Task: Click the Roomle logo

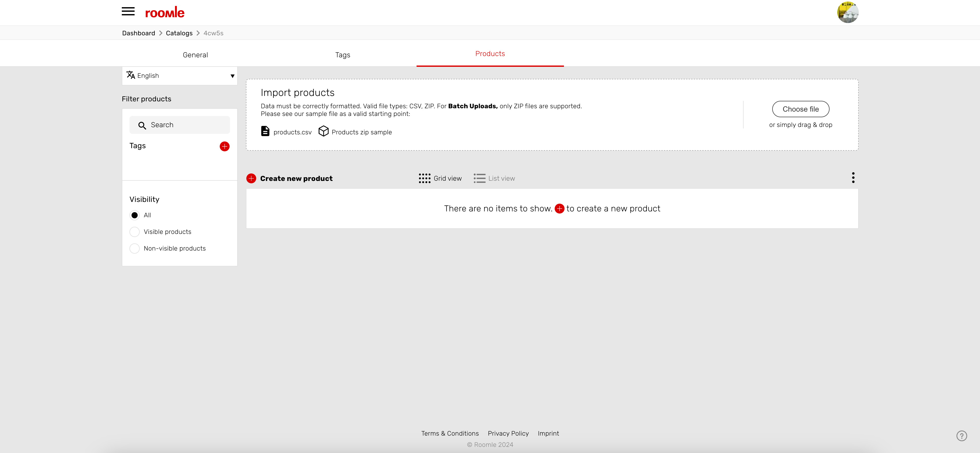Action: click(x=164, y=13)
